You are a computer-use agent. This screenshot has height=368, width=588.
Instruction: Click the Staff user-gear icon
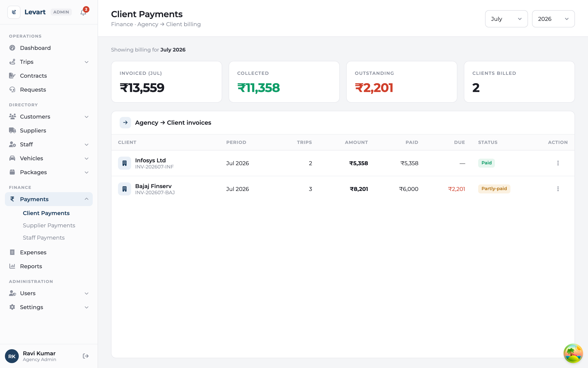12,144
